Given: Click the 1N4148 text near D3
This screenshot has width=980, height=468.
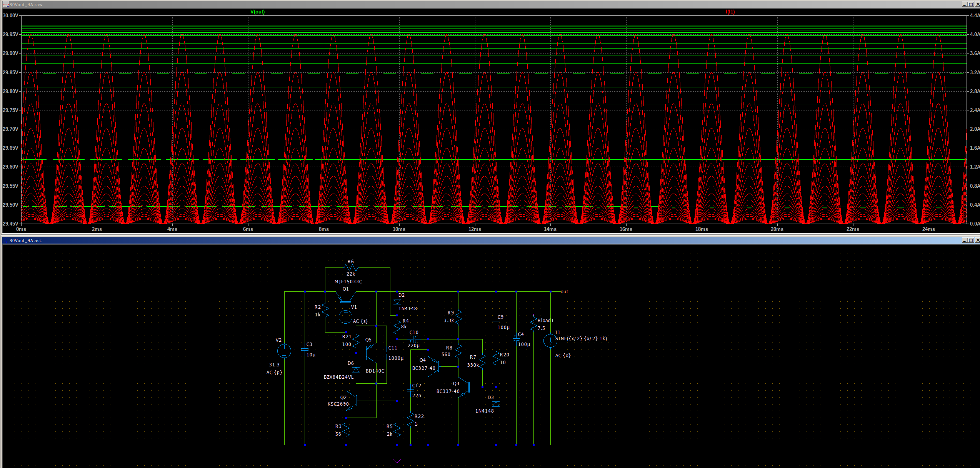Looking at the screenshot, I should pyautogui.click(x=484, y=411).
